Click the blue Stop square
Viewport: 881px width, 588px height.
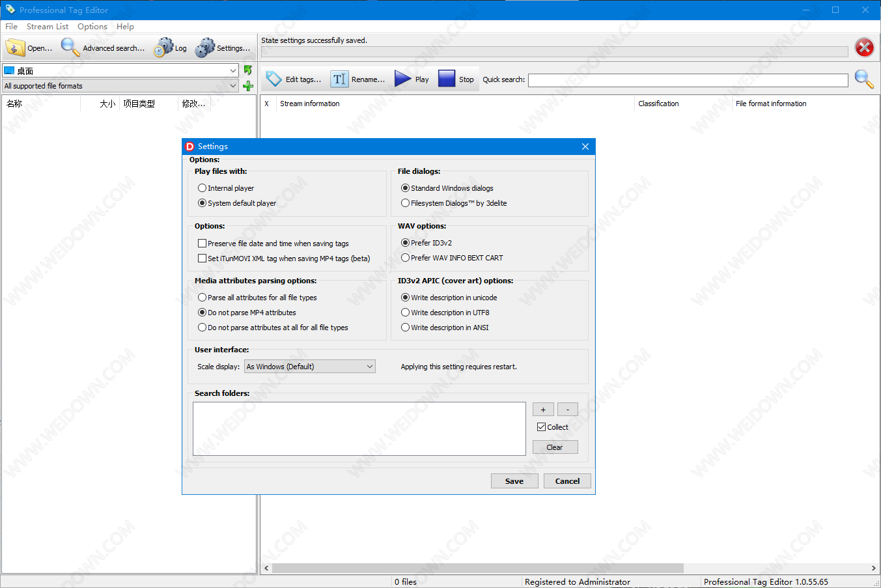(x=447, y=79)
